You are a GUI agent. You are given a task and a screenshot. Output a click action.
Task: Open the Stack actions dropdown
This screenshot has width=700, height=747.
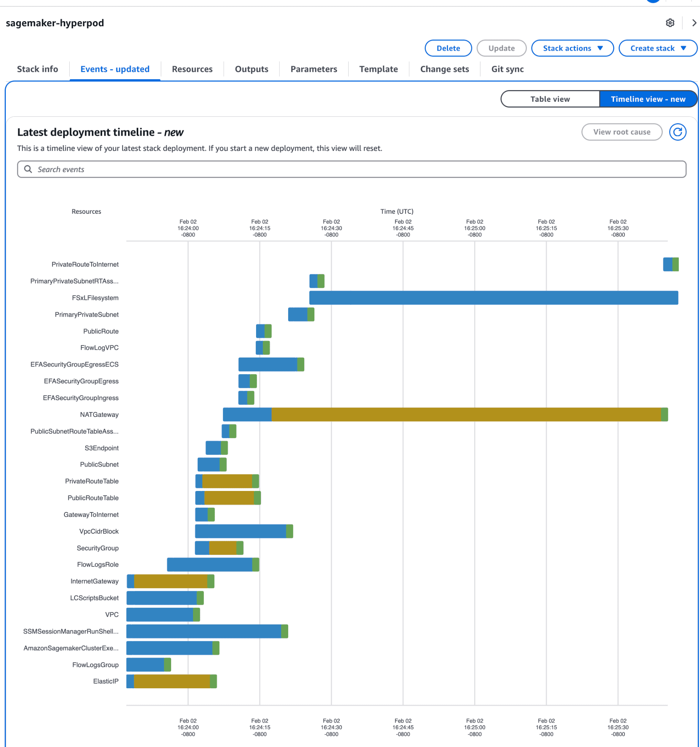[x=572, y=48]
